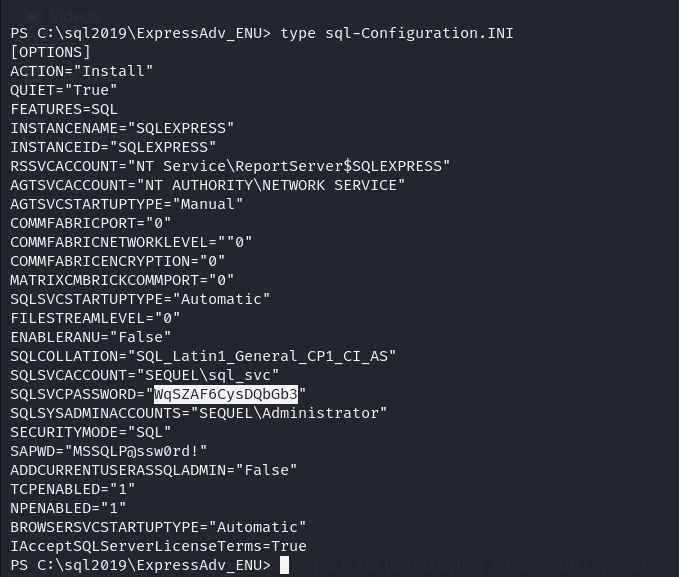Click the AGTSVCSTARTUPTYPE="Manual" line
679x577 pixels.
pyautogui.click(x=126, y=204)
